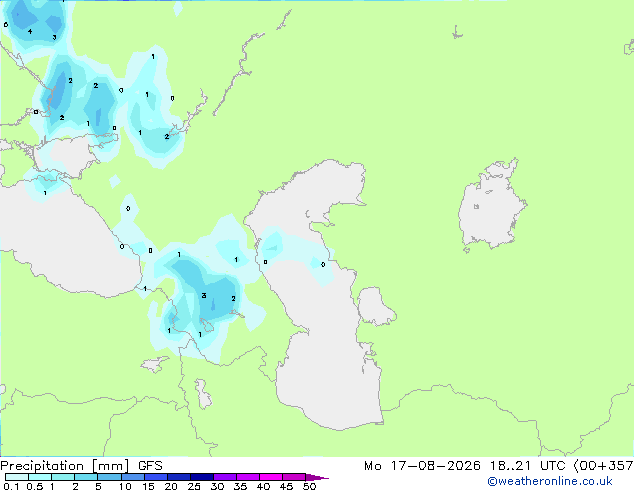634x490 pixels.
Task: Click the "(00+357" forecast offset text
Action: pos(603,466)
